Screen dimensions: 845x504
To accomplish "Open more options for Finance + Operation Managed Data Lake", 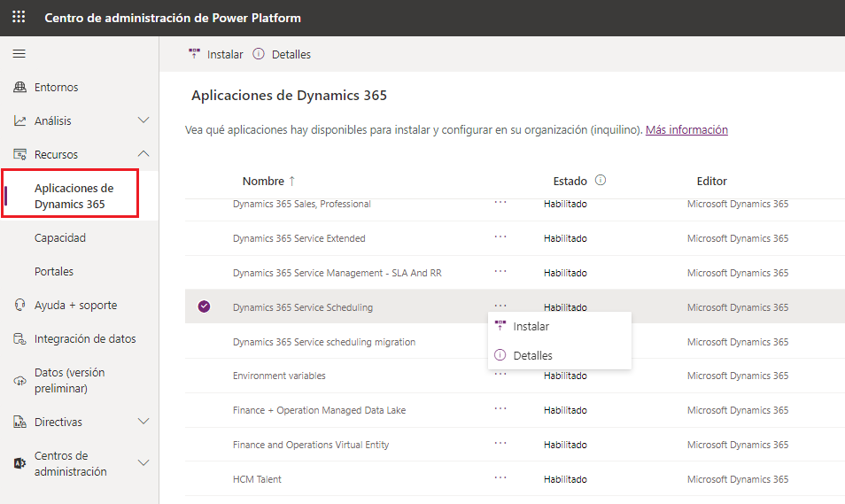I will (500, 408).
